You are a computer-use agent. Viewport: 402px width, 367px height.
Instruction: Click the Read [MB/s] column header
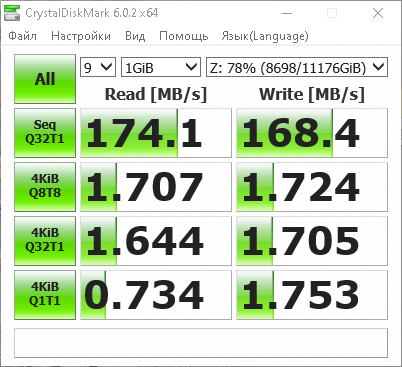pos(156,94)
